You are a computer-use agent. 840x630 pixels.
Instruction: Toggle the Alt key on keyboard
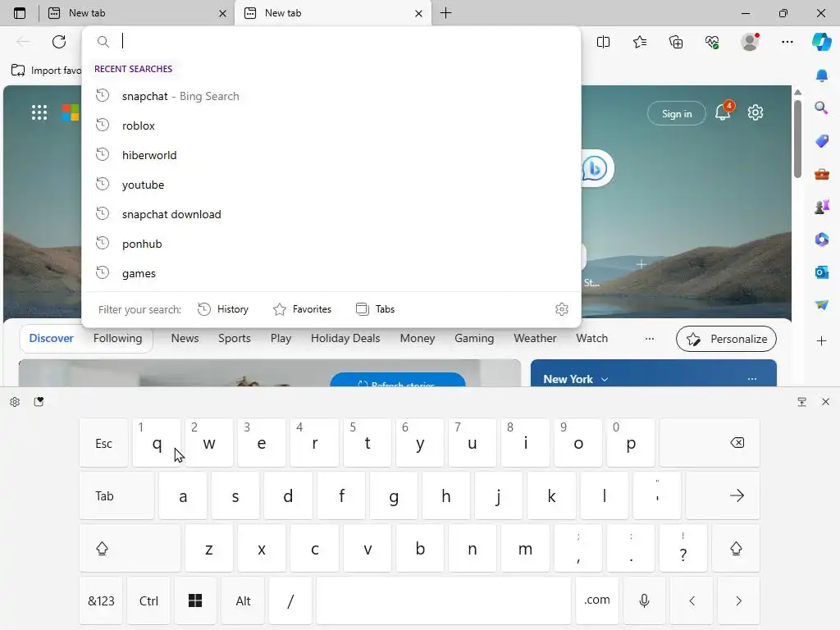pyautogui.click(x=243, y=600)
